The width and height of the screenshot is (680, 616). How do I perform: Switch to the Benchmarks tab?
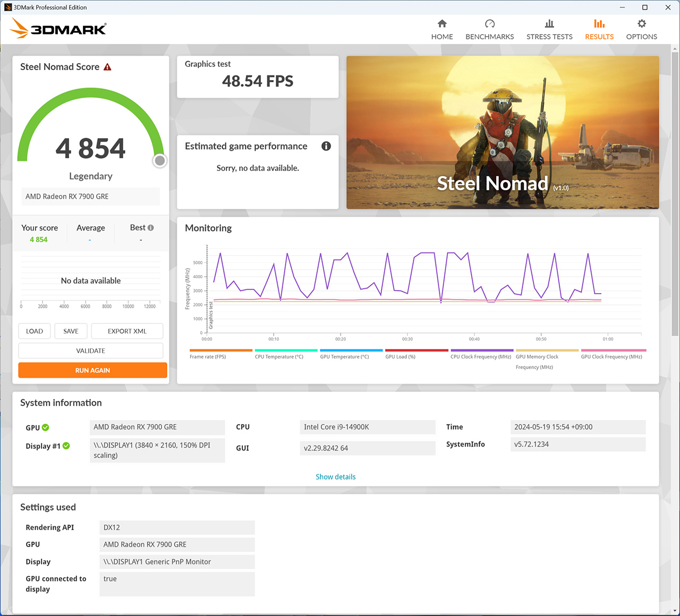pos(490,30)
